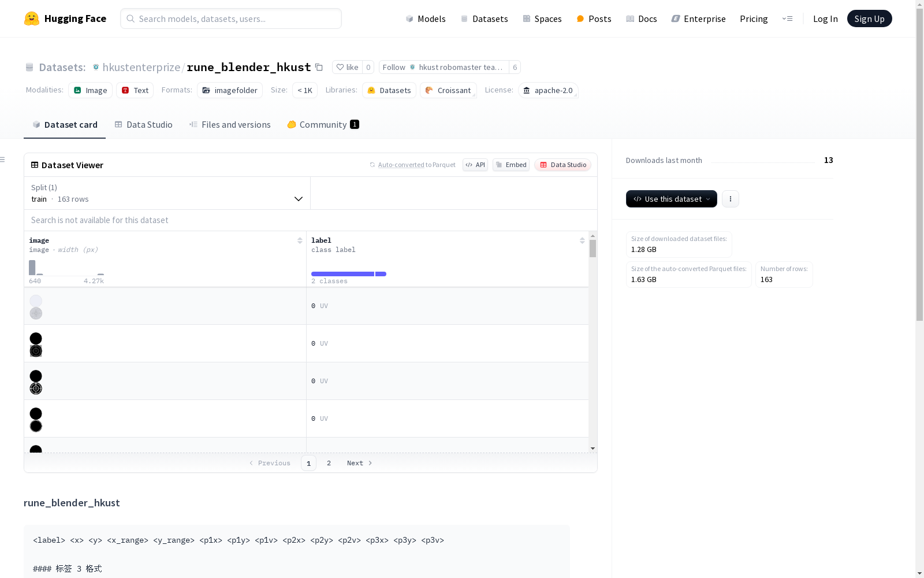
Task: Click the apache-2.0 license tag
Action: [548, 90]
